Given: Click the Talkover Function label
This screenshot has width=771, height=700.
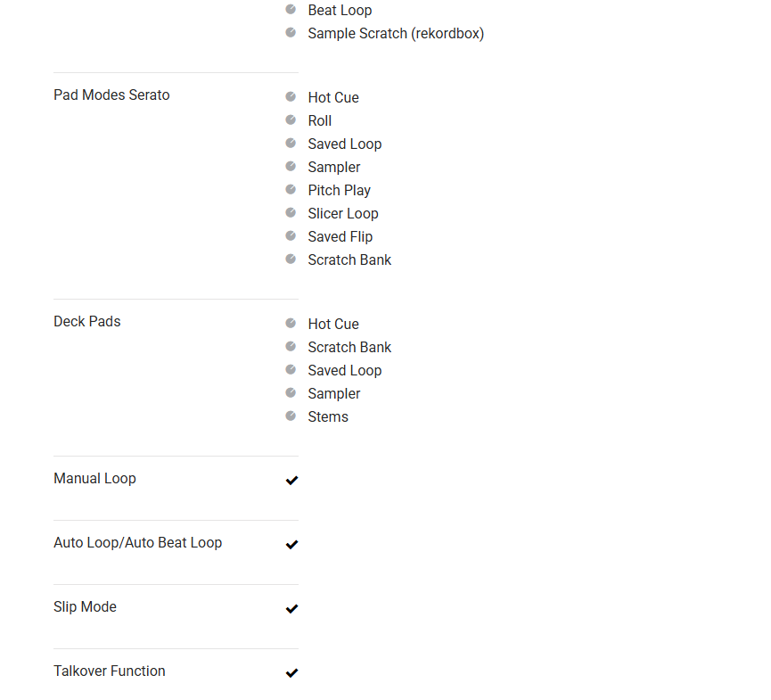Looking at the screenshot, I should click(109, 671).
